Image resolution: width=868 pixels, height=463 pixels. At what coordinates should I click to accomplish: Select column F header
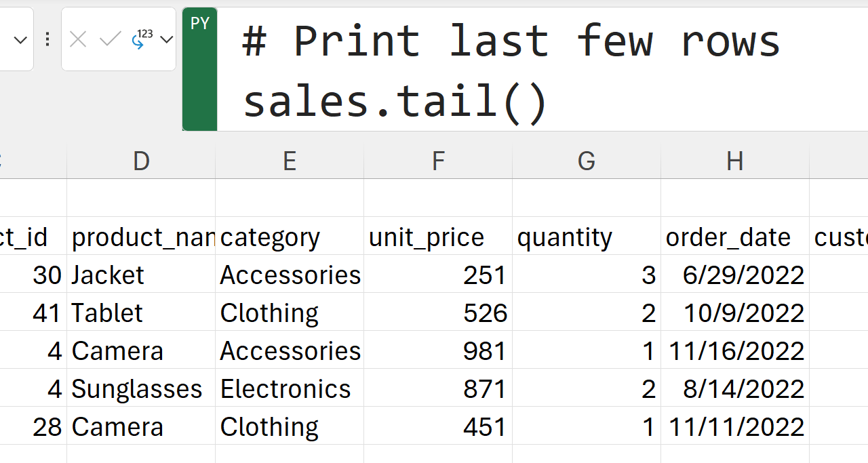coord(438,161)
